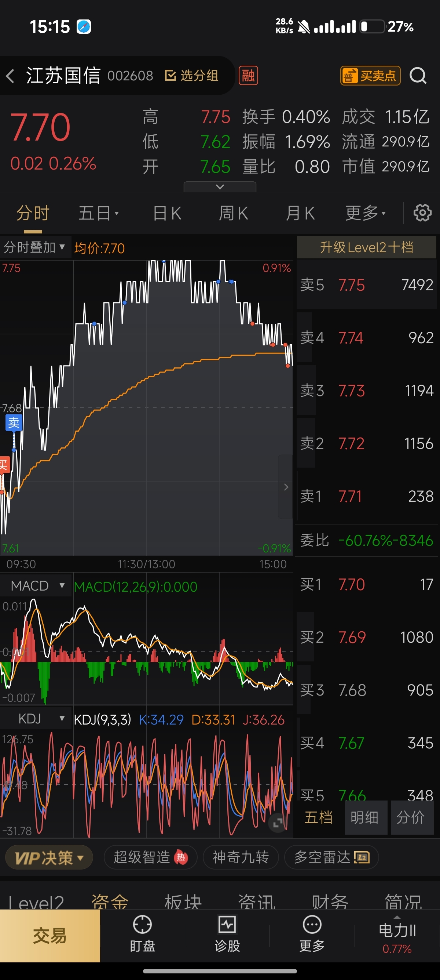Viewport: 440px width, 980px height.
Task: Open the 五日 period dropdown
Action: coord(98,213)
